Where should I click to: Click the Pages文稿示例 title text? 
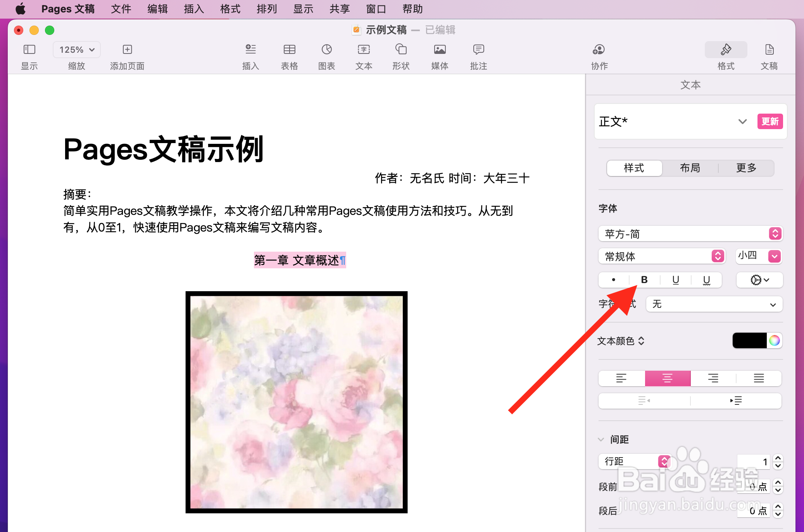tap(164, 149)
